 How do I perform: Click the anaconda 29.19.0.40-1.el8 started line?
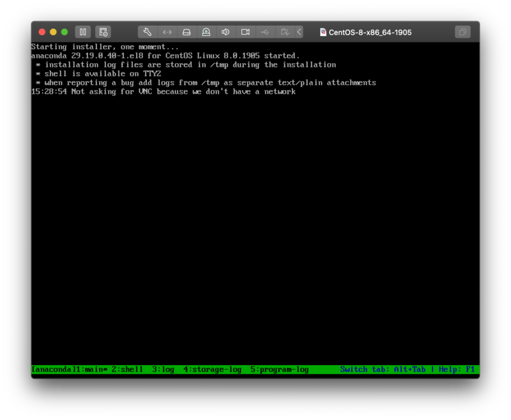click(x=165, y=56)
